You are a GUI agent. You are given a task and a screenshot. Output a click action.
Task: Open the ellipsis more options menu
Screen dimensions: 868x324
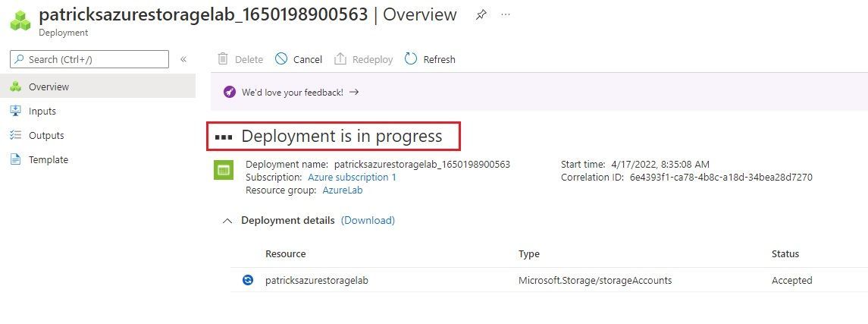506,15
